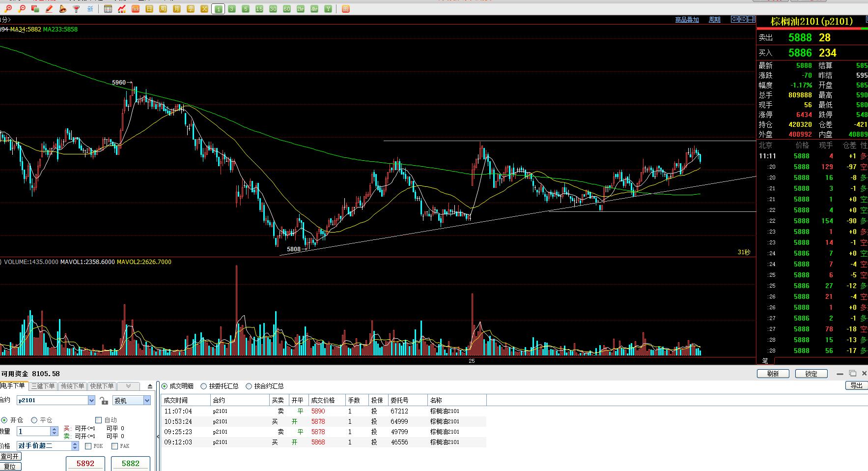Click the red 回 toolbar icon
This screenshot has width=868, height=471.
(346, 9)
